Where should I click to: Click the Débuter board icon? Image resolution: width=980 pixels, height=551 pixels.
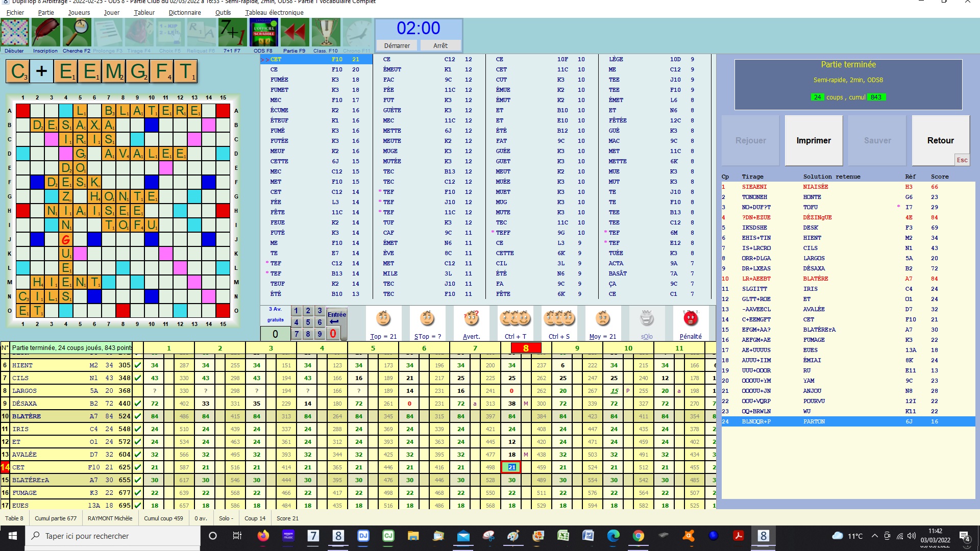(15, 33)
